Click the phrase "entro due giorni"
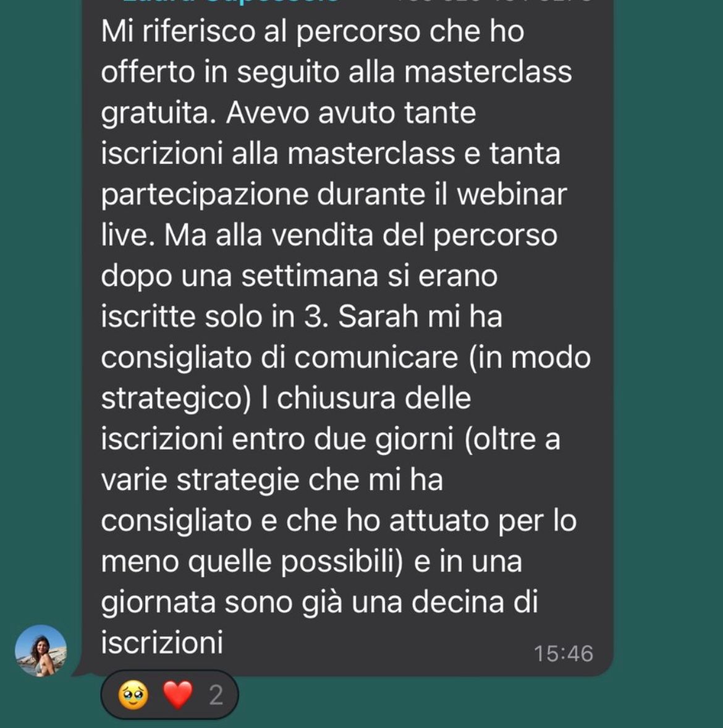Viewport: 723px width, 728px height. coord(342,439)
